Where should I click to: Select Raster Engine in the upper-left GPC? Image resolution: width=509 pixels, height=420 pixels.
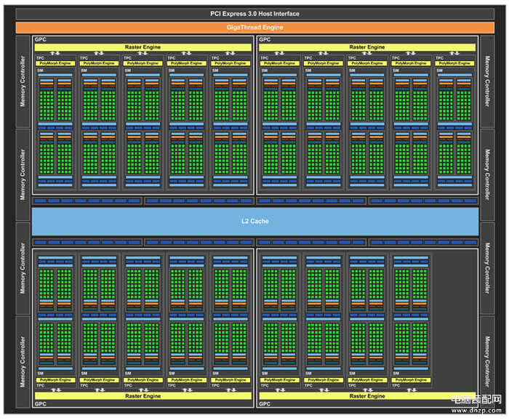tap(143, 47)
